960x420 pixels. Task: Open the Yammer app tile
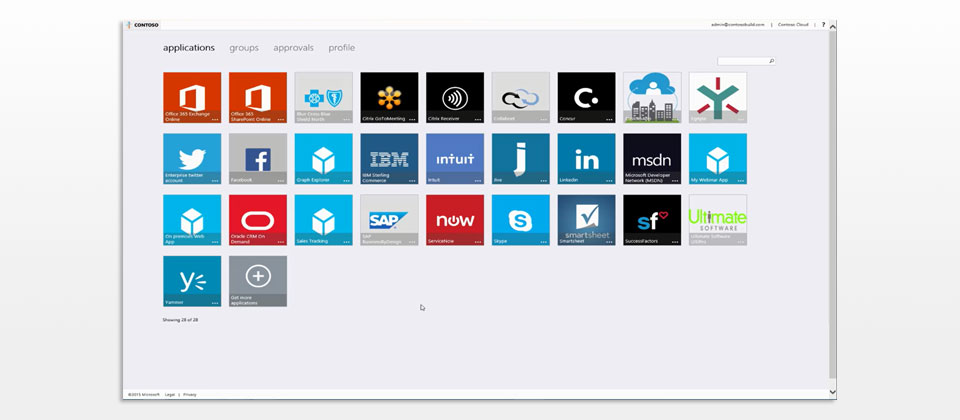[x=192, y=282]
